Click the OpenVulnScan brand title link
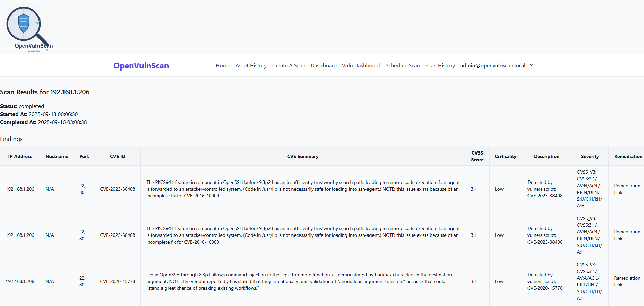Screen dimensions: 644x306 pos(141,66)
